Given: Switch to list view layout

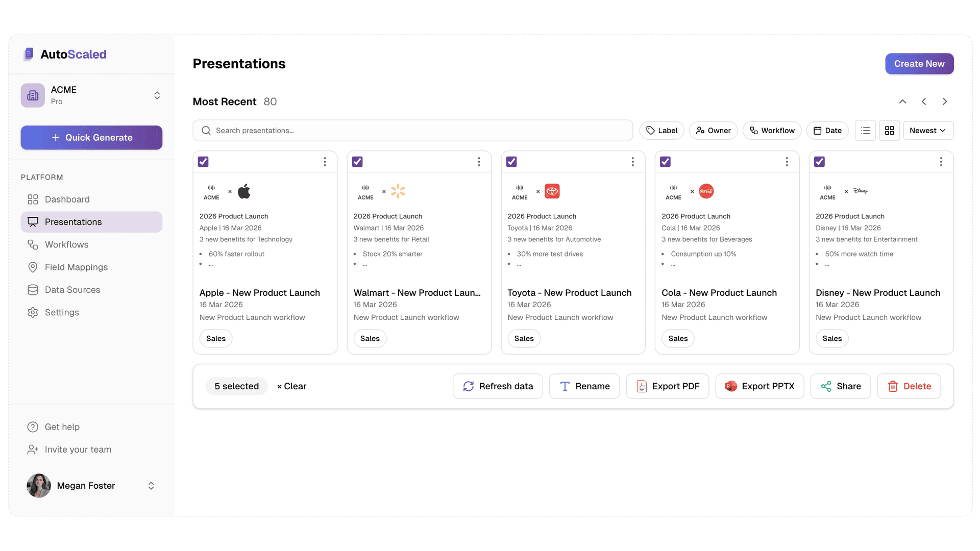Looking at the screenshot, I should click(x=865, y=131).
